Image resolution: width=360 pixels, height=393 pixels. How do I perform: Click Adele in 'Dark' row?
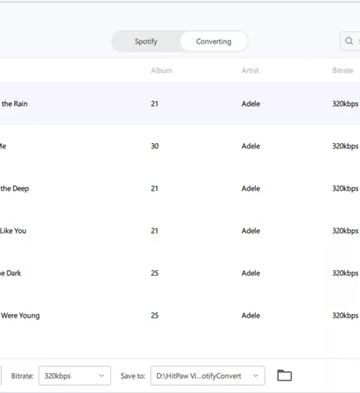tap(251, 273)
